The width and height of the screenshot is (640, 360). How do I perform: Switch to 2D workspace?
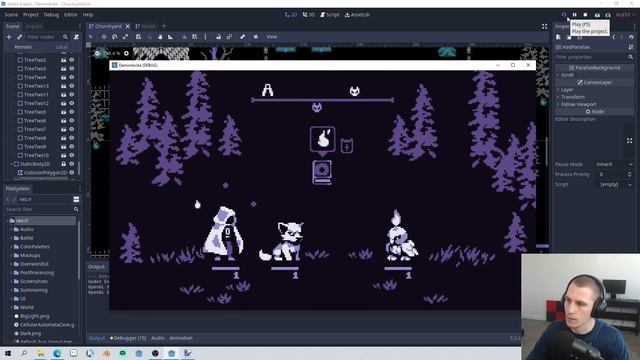click(x=291, y=15)
